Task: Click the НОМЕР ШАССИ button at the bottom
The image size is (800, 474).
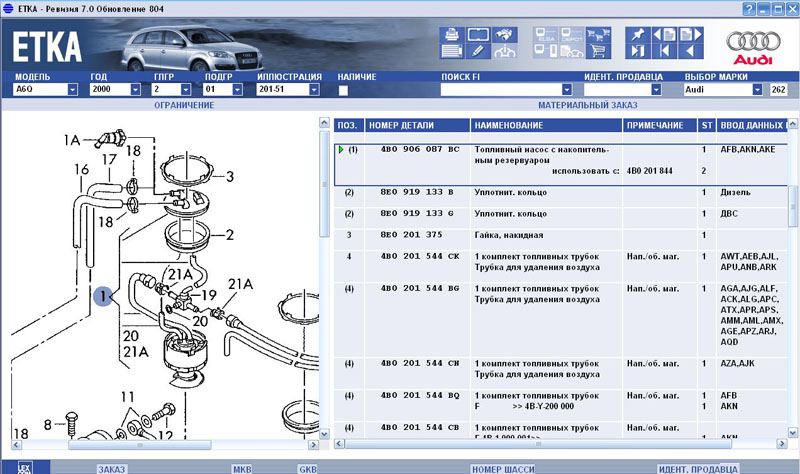Action: (x=502, y=468)
